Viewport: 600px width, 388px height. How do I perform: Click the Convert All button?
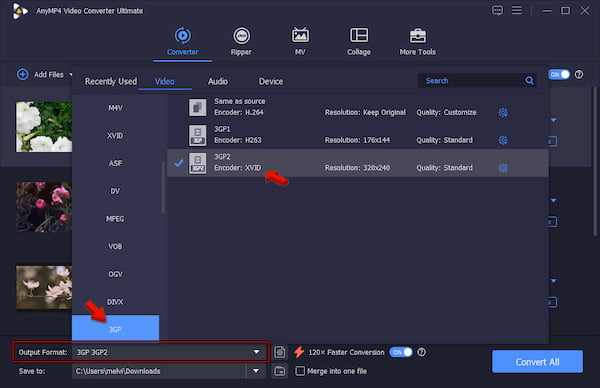point(537,362)
